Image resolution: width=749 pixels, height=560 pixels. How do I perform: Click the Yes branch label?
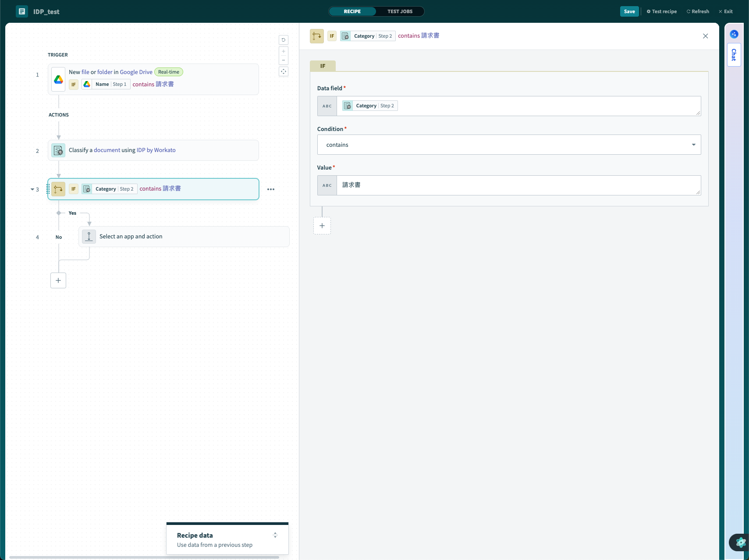tap(72, 213)
